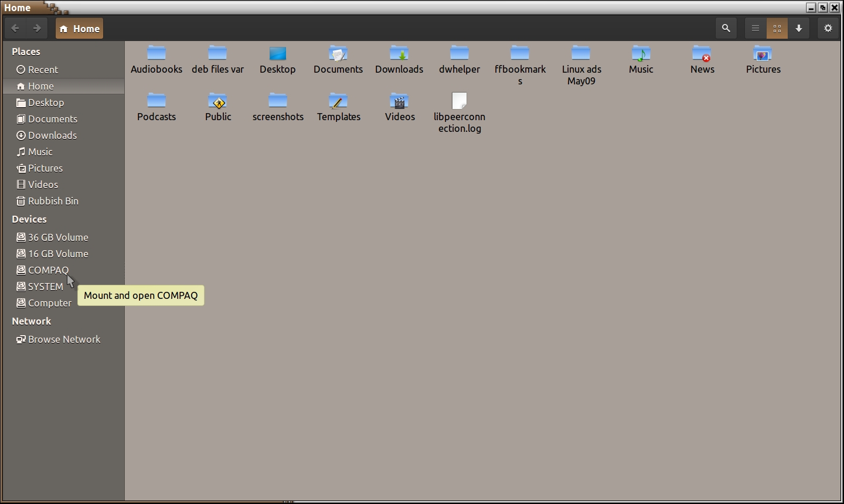Go forward with the right arrow button
Viewport: 844px width, 504px height.
click(37, 28)
